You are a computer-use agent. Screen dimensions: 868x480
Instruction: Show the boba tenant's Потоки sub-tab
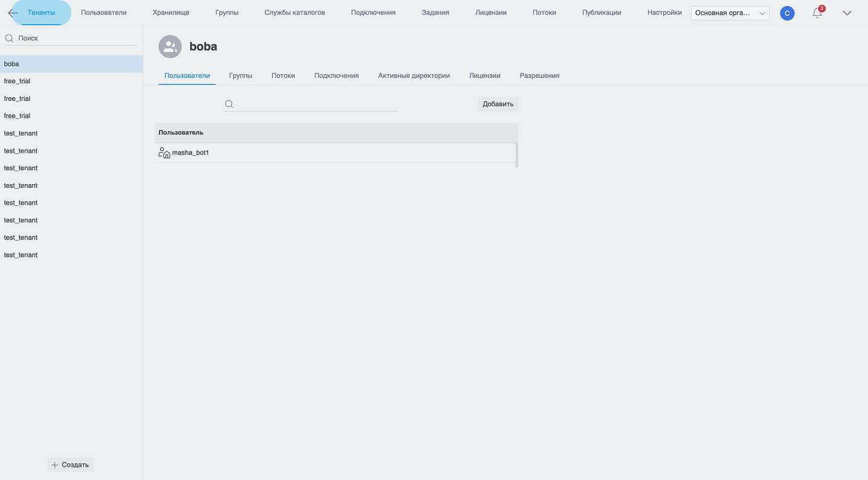point(283,75)
